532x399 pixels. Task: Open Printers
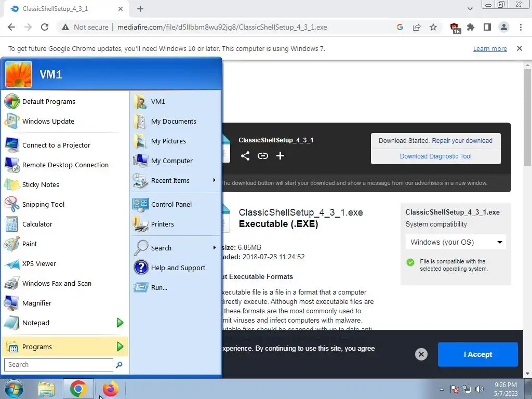[x=176, y=224]
